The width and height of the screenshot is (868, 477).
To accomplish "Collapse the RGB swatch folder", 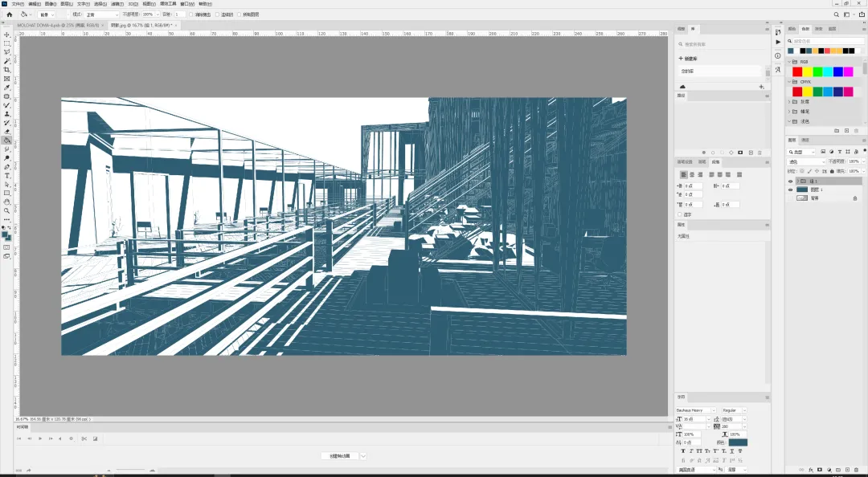I will (x=789, y=62).
